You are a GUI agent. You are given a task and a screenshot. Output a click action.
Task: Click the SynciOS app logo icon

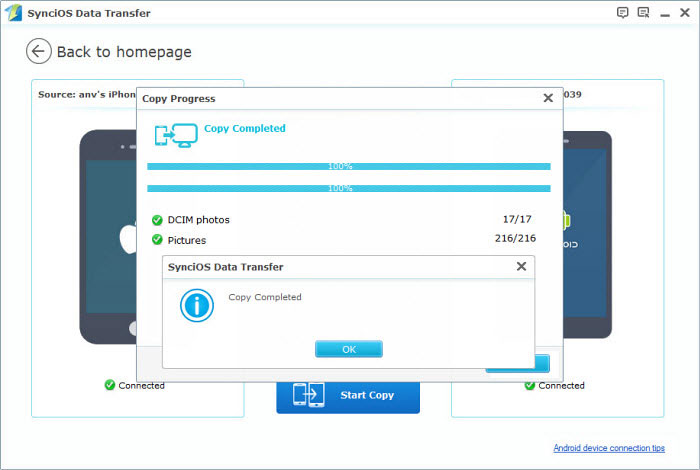click(13, 12)
